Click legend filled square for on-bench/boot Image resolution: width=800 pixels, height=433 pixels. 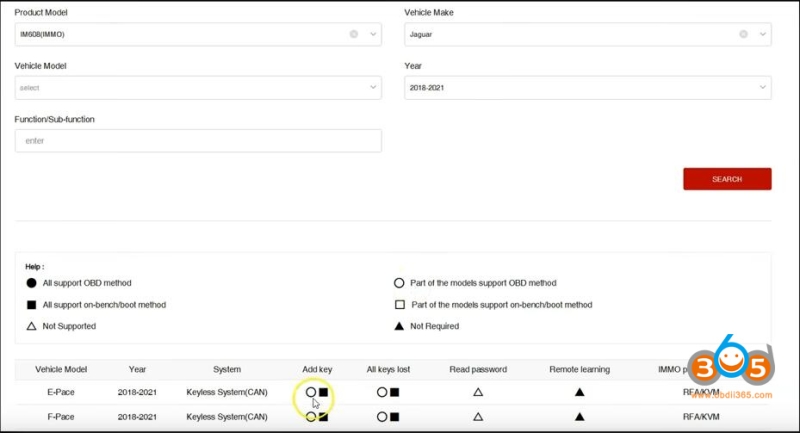coord(31,305)
